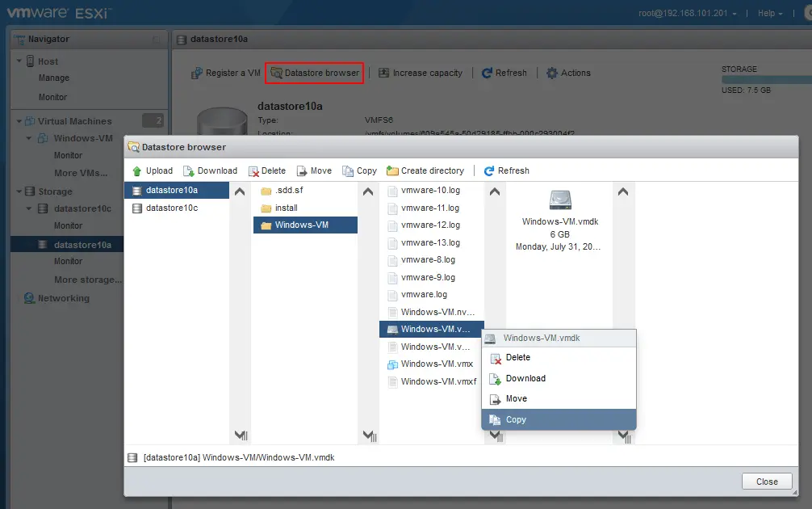
Task: Click the .sdd.sf folder icon
Action: (266, 191)
